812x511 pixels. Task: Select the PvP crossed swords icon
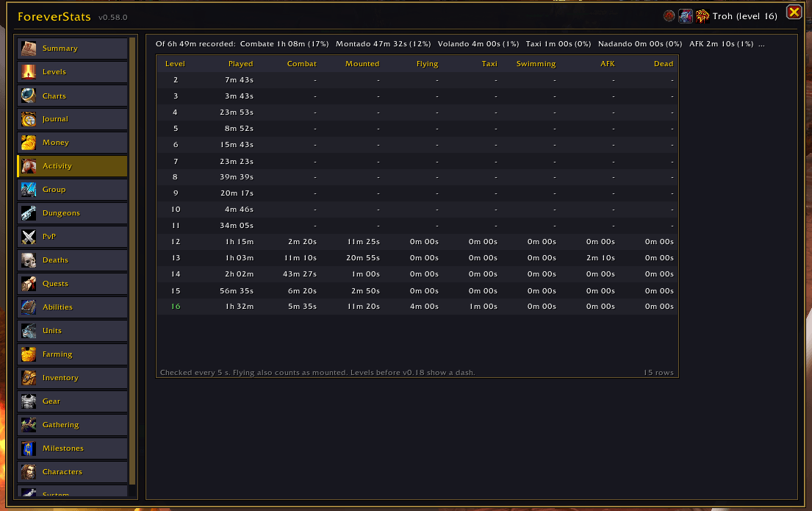click(x=29, y=237)
